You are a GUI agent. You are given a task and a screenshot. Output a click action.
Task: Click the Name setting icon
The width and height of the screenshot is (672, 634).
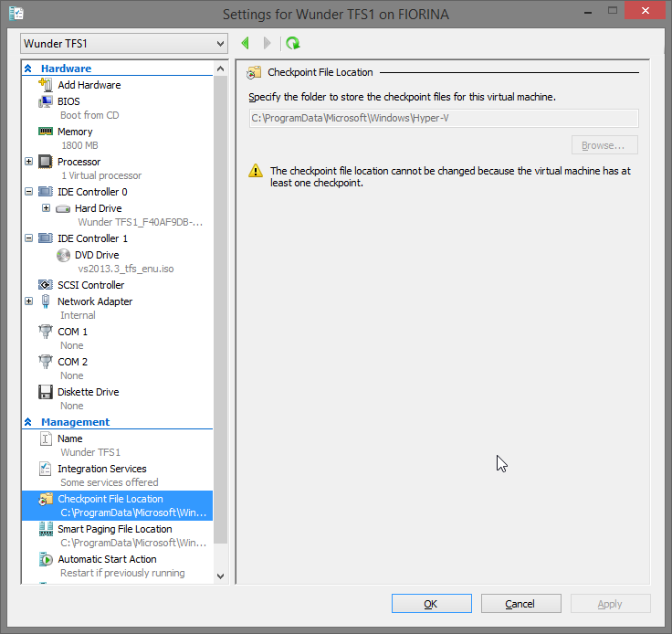click(46, 439)
